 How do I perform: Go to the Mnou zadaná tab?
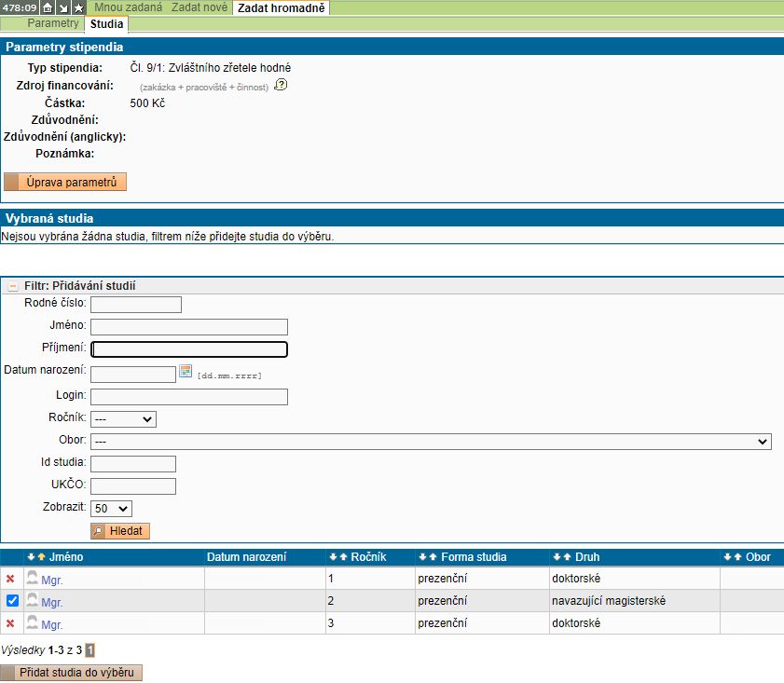click(129, 7)
